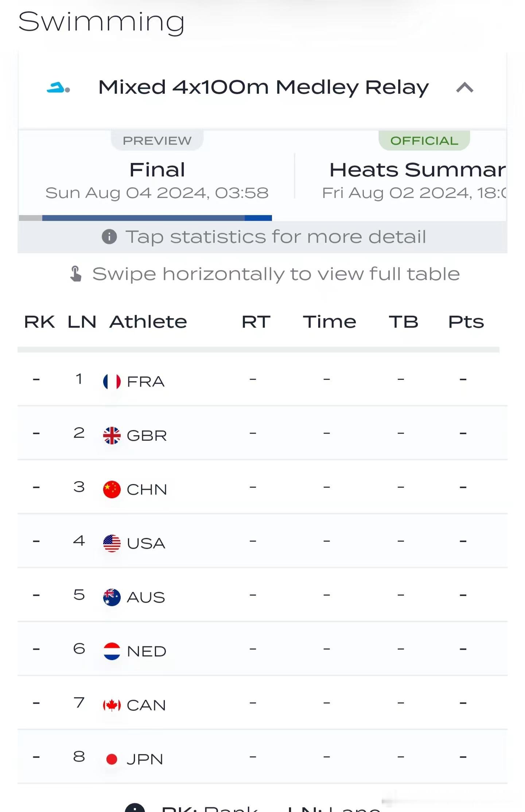Click the Netherlands flag icon
525x812 pixels.
tap(112, 651)
